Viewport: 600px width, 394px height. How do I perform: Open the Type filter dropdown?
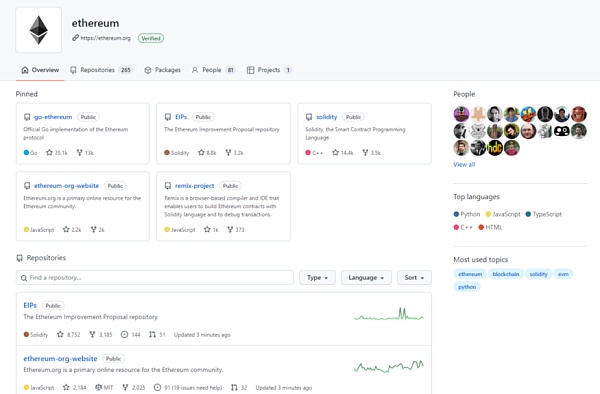(x=318, y=278)
